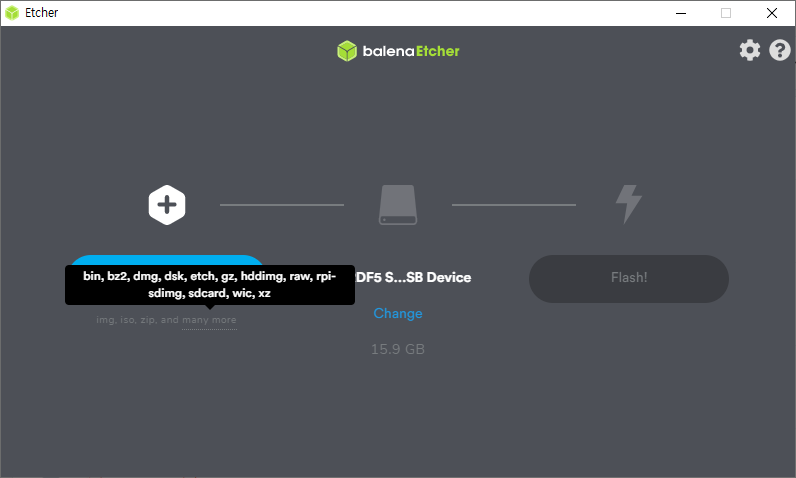Click the Change drive link
796x478 pixels.
pyautogui.click(x=398, y=314)
